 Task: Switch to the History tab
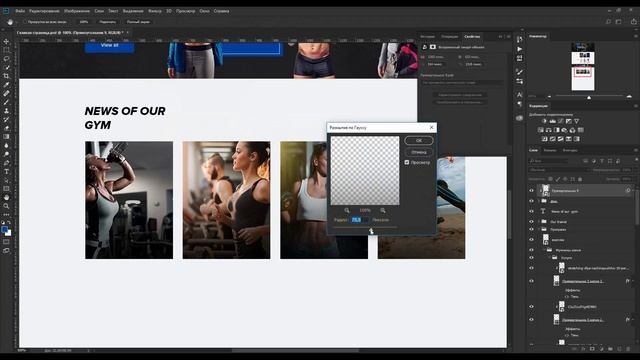[427, 37]
